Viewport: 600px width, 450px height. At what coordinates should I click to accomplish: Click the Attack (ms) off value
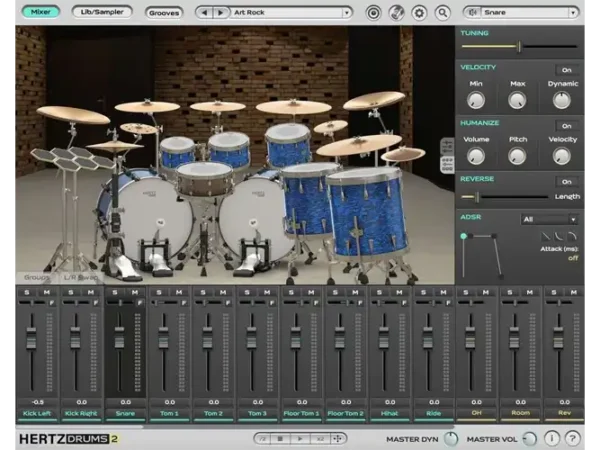(x=573, y=258)
